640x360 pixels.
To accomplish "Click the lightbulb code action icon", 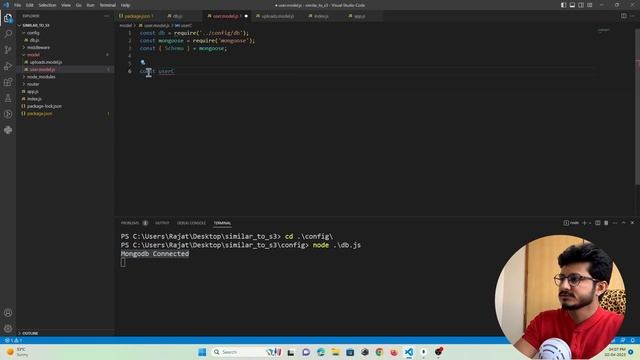I will [142, 62].
